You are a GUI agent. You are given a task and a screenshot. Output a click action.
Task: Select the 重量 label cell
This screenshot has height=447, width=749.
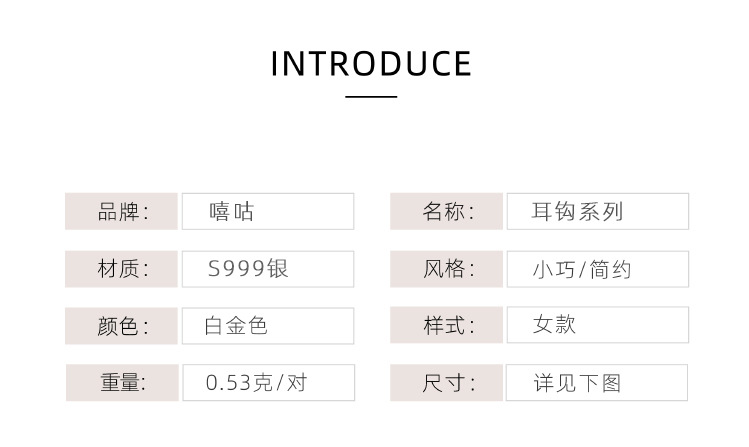[x=121, y=383]
